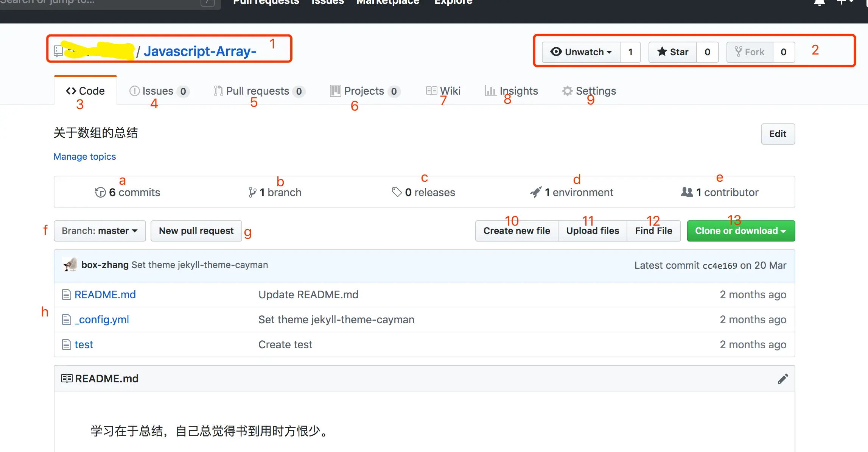
Task: Toggle the Star button for this repository
Action: [x=673, y=52]
